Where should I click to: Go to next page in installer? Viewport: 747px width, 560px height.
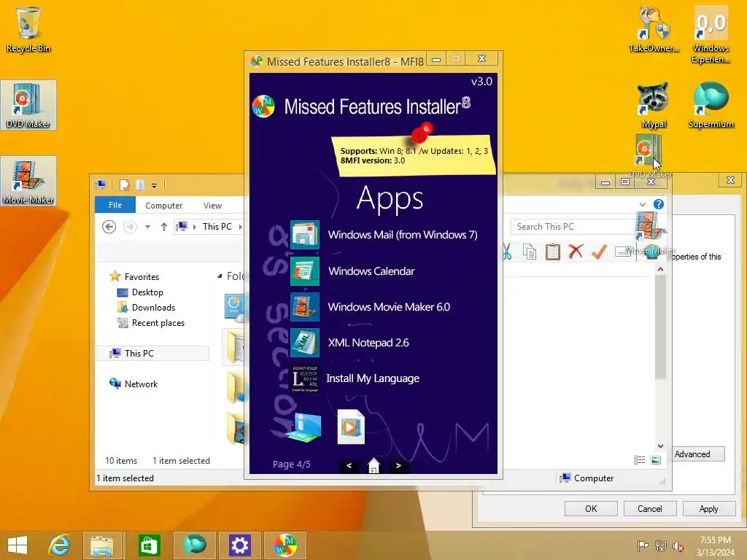click(398, 465)
